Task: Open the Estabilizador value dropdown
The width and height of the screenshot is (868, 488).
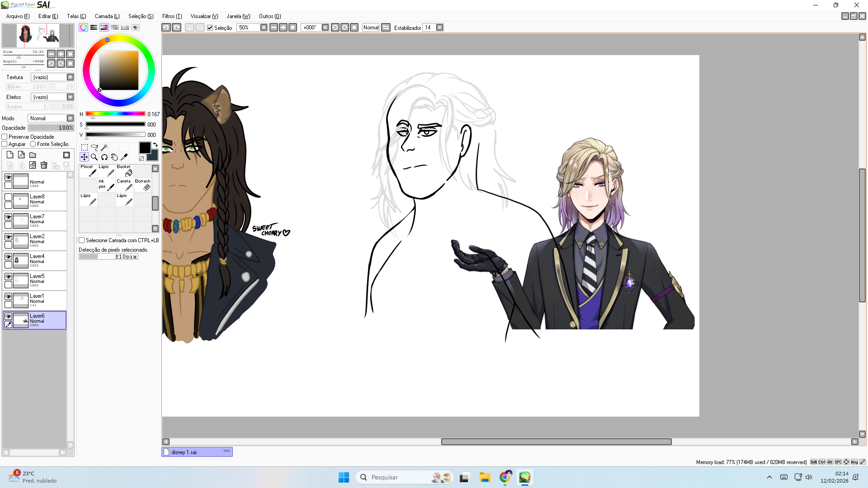Action: [x=439, y=28]
